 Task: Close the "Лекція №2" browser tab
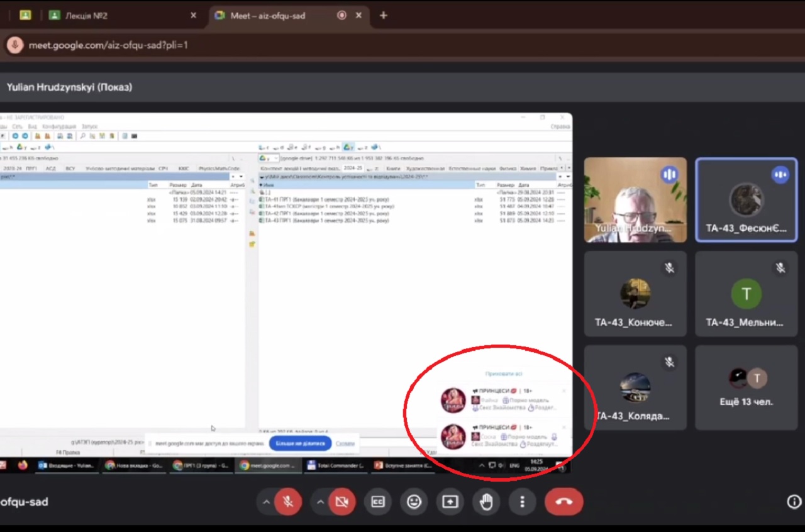coord(193,16)
